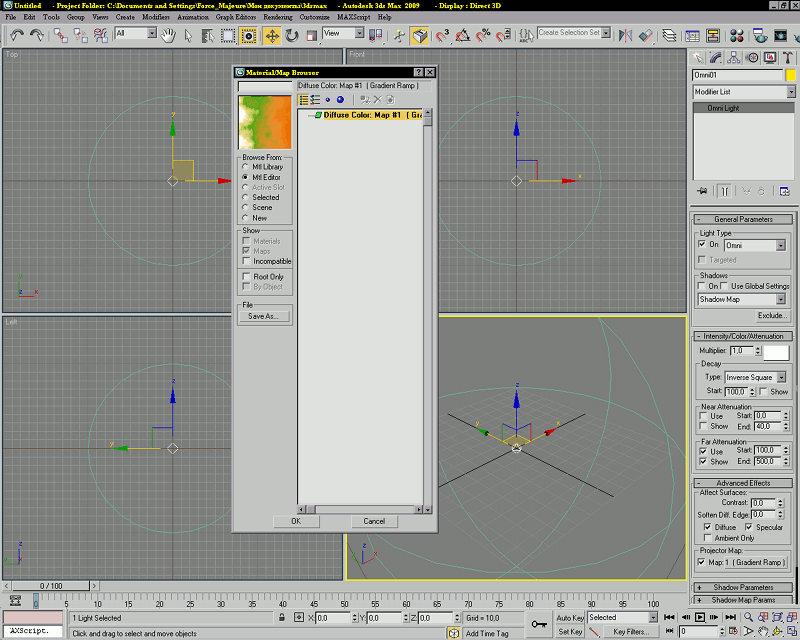
Task: Select the Select and Link tool
Action: pyautogui.click(x=60, y=36)
